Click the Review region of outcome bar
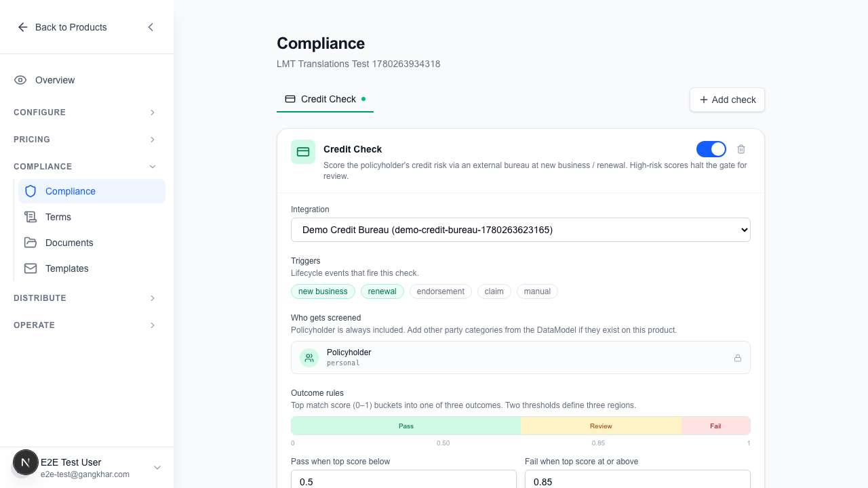 (x=601, y=426)
